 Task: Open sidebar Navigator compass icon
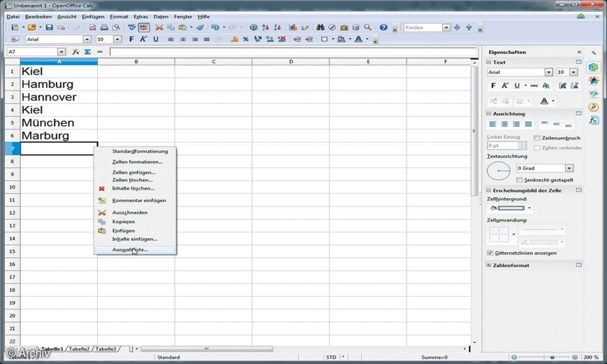click(x=593, y=107)
